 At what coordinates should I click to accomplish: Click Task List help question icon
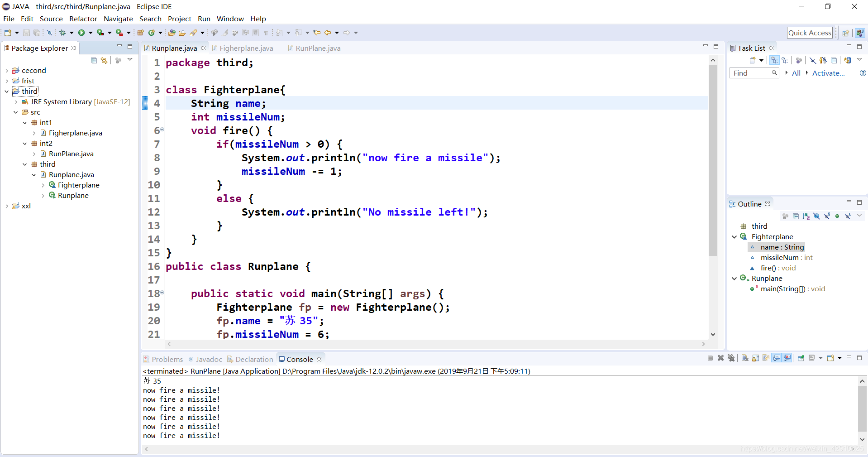(x=863, y=73)
